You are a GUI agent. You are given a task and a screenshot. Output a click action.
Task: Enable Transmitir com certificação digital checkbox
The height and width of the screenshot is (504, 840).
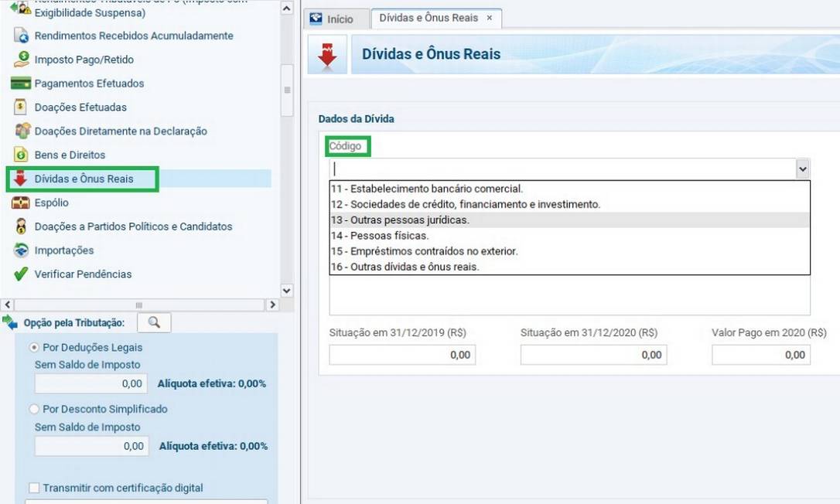(34, 488)
